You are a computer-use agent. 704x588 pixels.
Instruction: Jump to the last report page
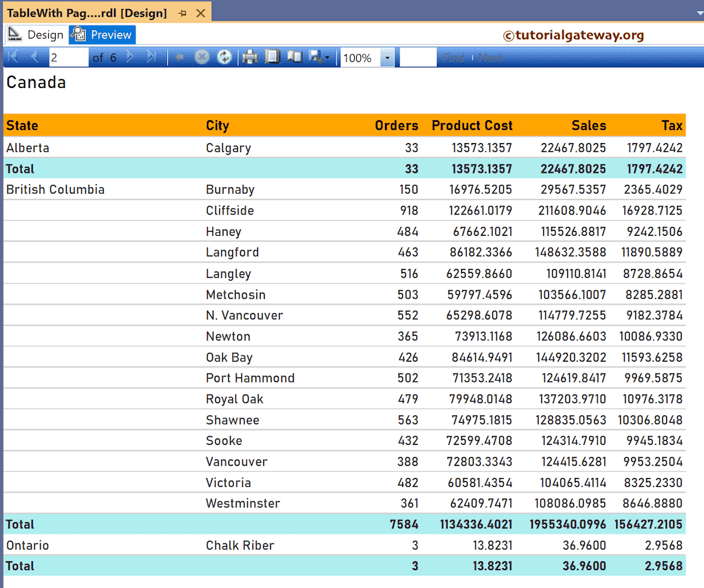click(151, 56)
